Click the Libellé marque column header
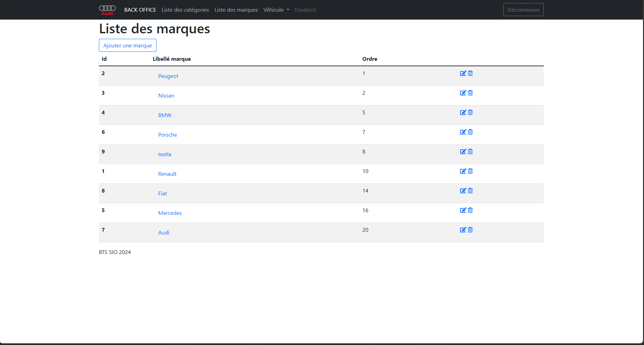 click(172, 59)
